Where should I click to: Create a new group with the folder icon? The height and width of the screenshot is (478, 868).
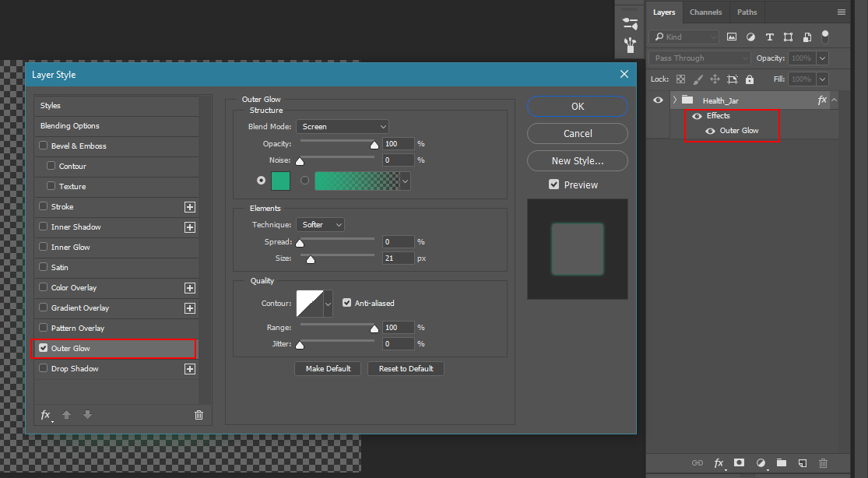click(x=782, y=463)
